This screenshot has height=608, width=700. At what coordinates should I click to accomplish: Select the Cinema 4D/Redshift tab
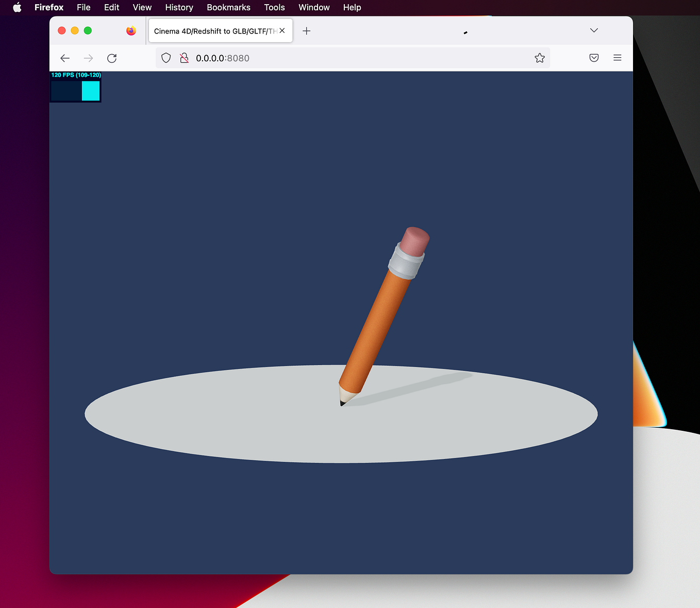tap(211, 31)
